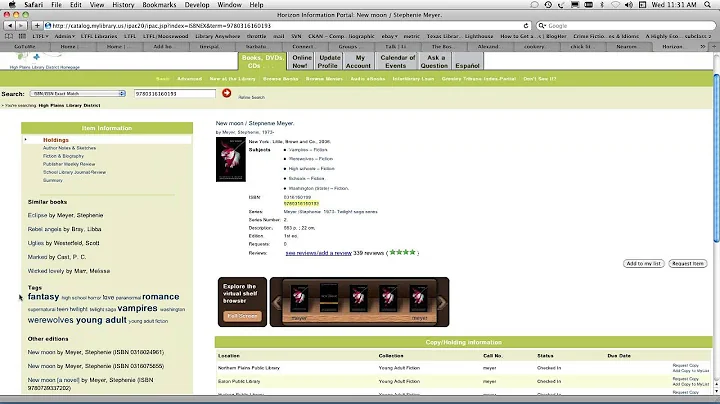Expand the Admin bookmarks folder
This screenshot has height=404, width=720.
[65, 36]
